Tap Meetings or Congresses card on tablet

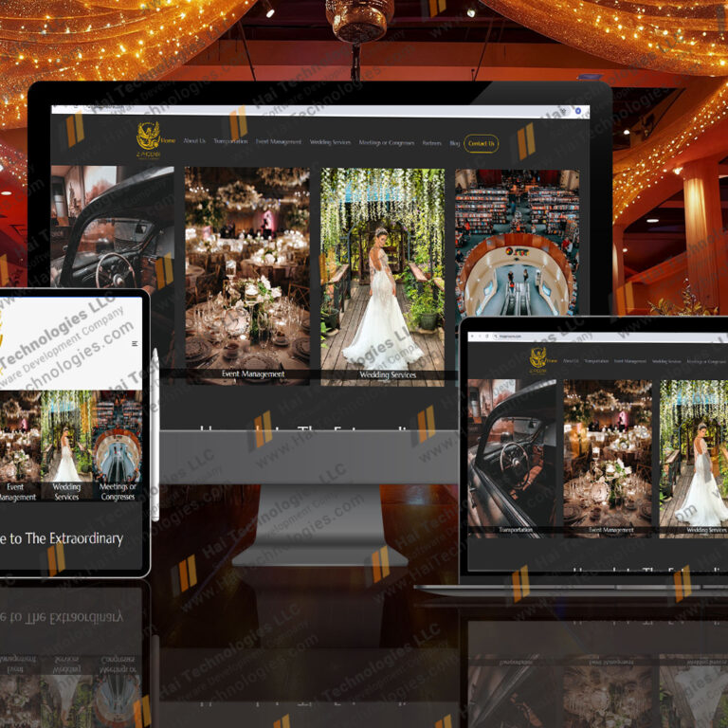coord(118,446)
